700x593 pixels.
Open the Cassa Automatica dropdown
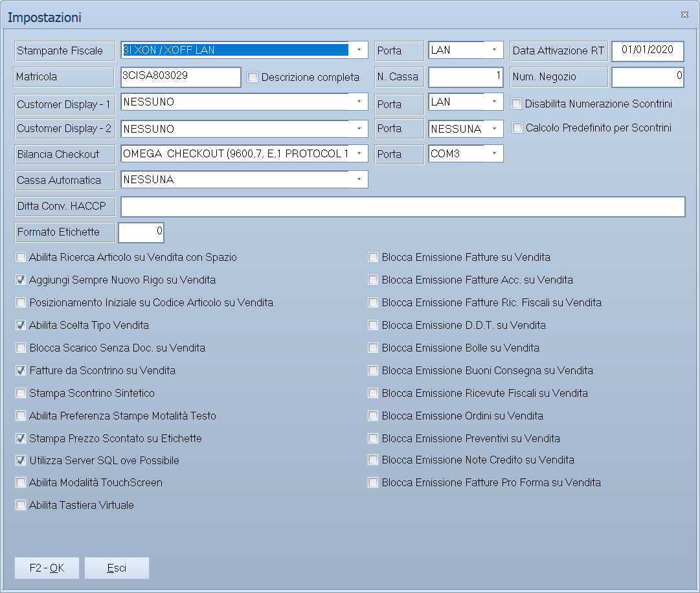(359, 179)
